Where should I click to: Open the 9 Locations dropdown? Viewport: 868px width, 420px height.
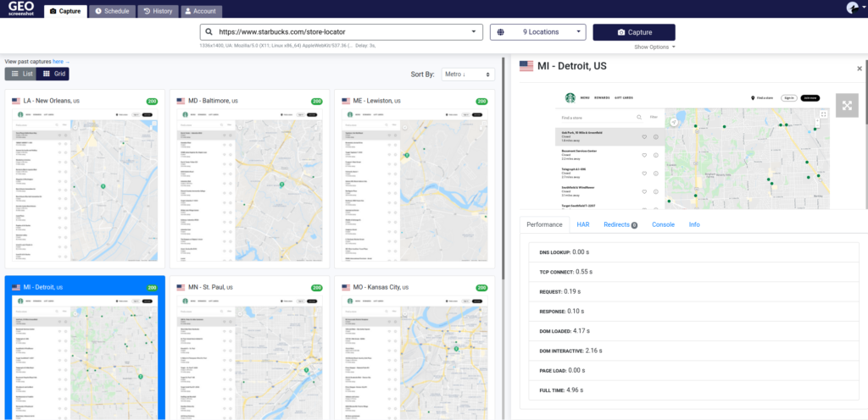click(x=537, y=32)
